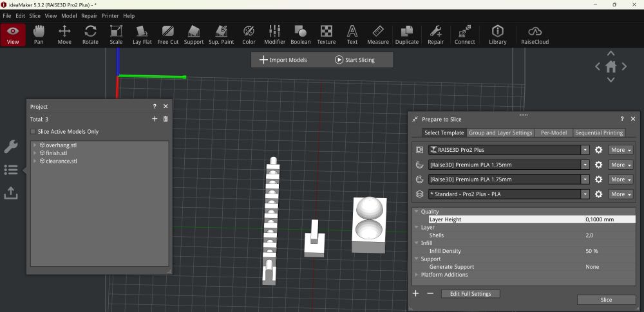The height and width of the screenshot is (312, 644).
Task: Switch to the Per-Model tab
Action: pos(554,133)
